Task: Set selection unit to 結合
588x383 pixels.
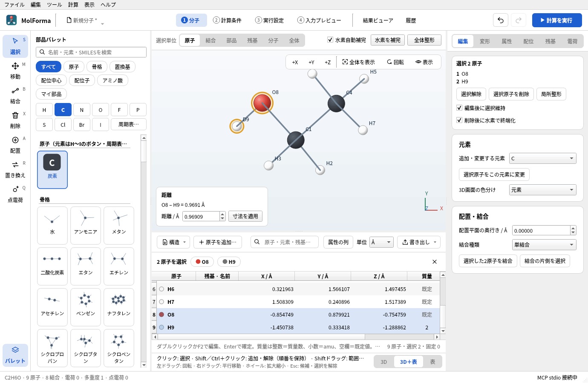Action: pos(210,40)
